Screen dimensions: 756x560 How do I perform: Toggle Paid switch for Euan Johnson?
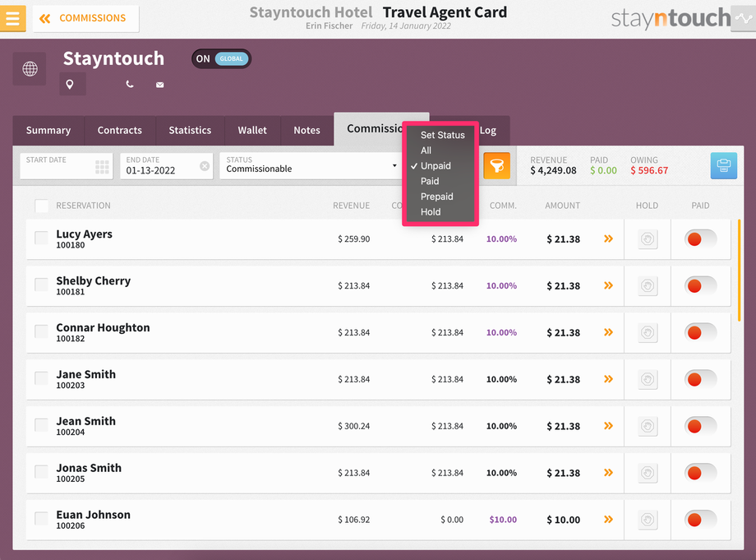(x=701, y=520)
